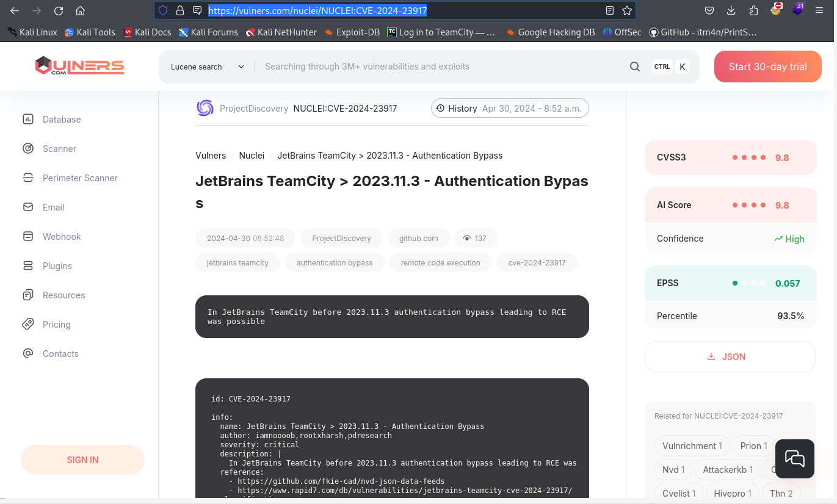837x504 pixels.
Task: Click the rapid7.com reference URL
Action: pos(405,491)
